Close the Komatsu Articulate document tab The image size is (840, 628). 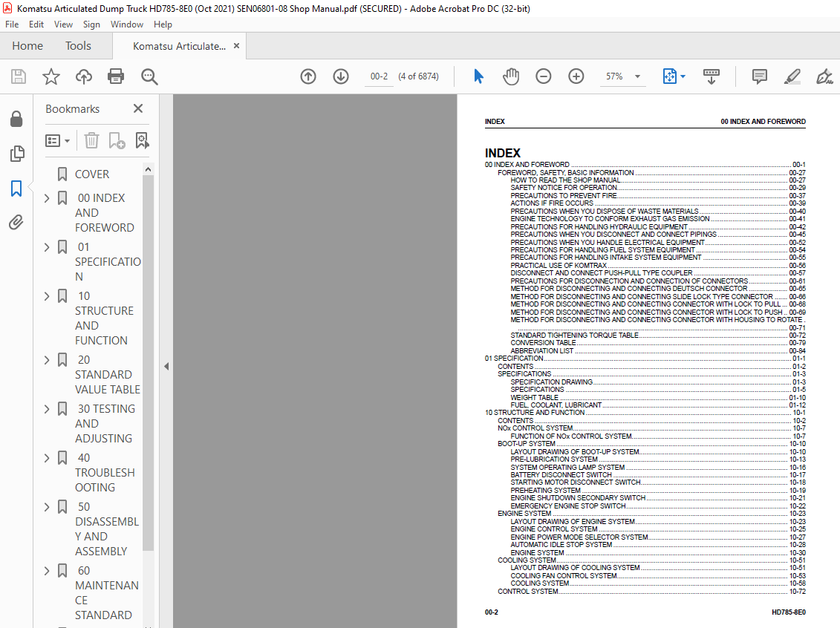tap(236, 46)
